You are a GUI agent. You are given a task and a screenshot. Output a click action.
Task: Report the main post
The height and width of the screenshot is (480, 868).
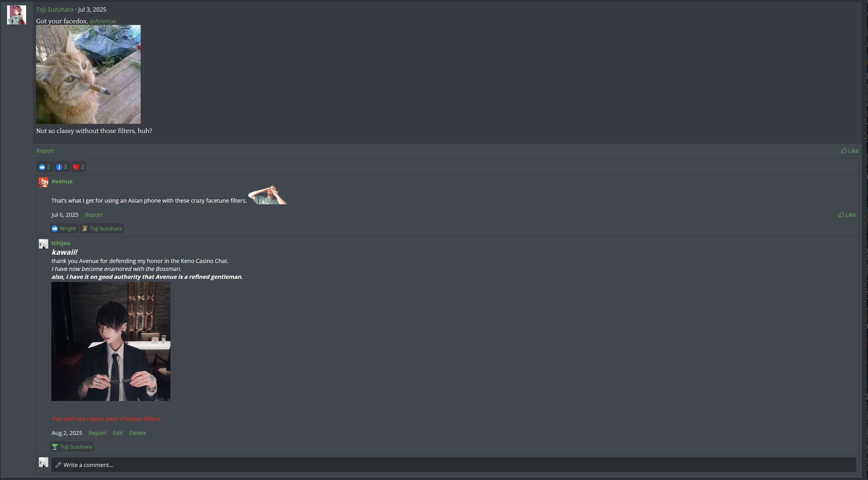point(45,151)
